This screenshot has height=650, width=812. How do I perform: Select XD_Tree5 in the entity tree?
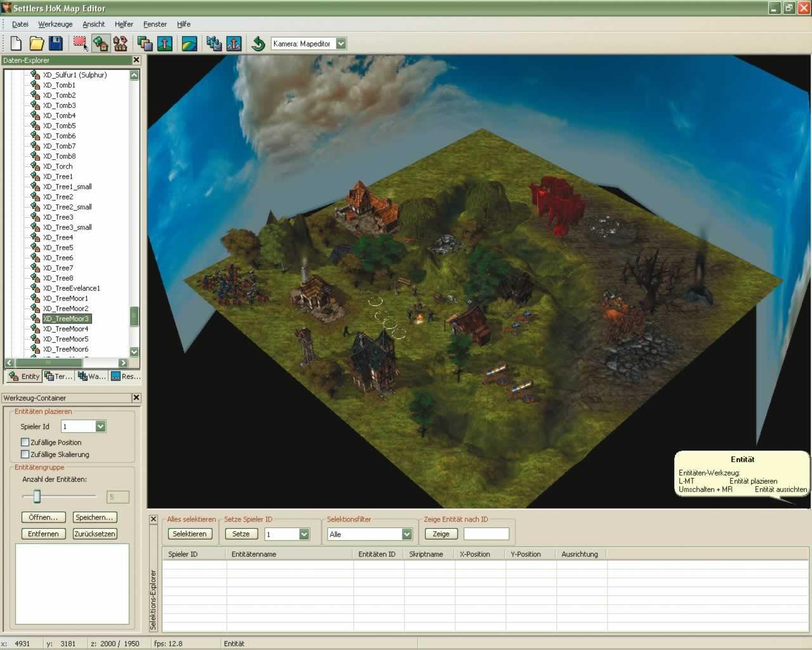(x=58, y=248)
